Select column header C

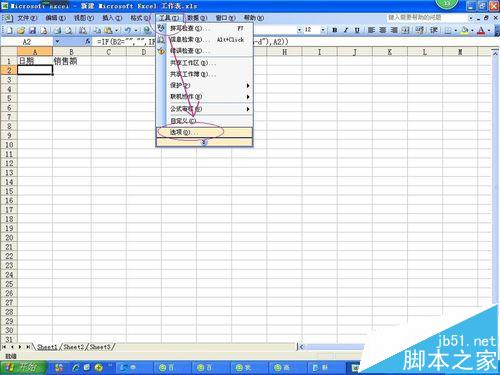(x=109, y=52)
